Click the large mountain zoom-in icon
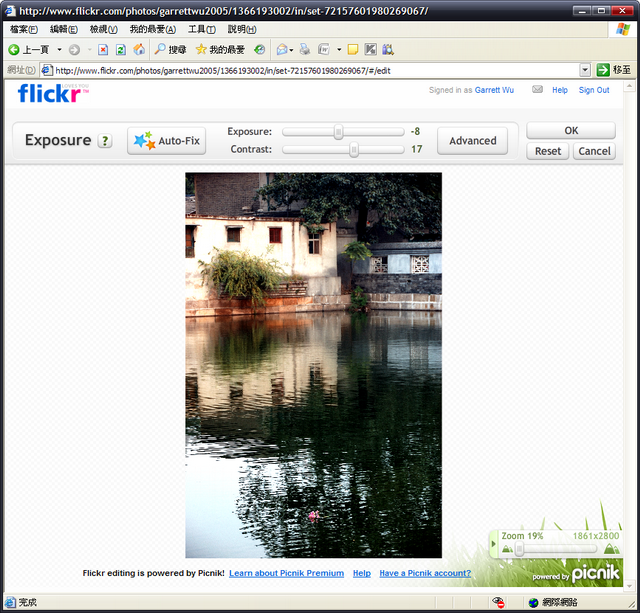640x613 pixels. [611, 548]
